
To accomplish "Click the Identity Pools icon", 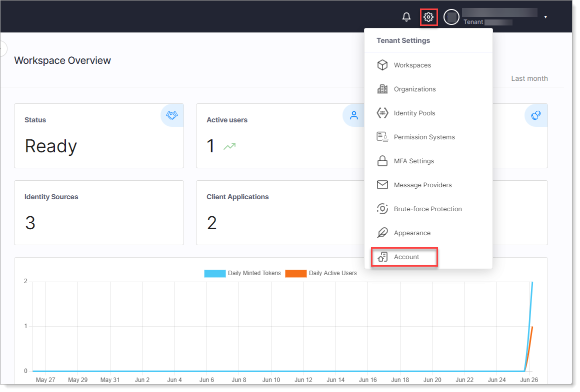I will [x=382, y=113].
